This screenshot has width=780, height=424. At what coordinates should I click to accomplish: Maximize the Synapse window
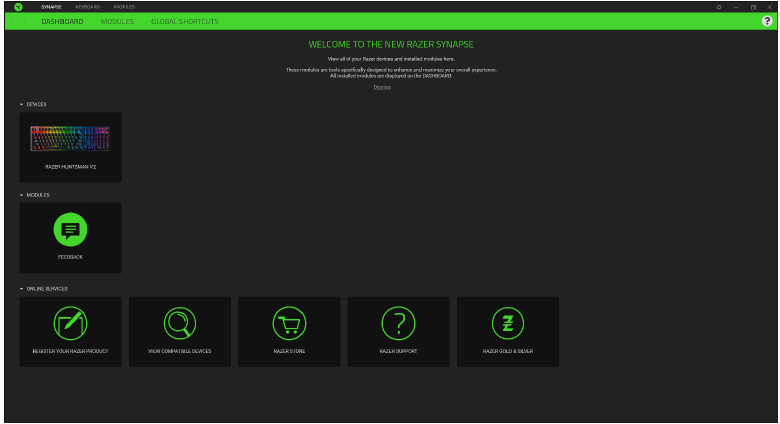tap(753, 7)
